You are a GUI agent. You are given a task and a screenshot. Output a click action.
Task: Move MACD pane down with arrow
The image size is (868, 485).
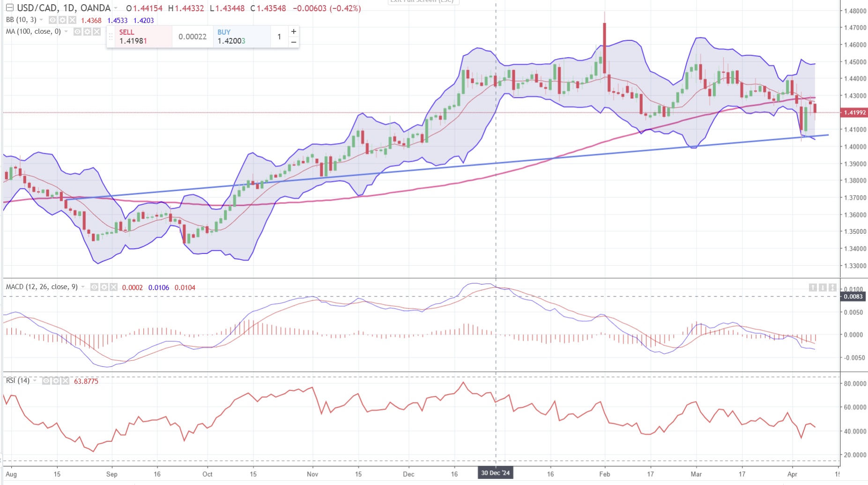[x=823, y=287]
